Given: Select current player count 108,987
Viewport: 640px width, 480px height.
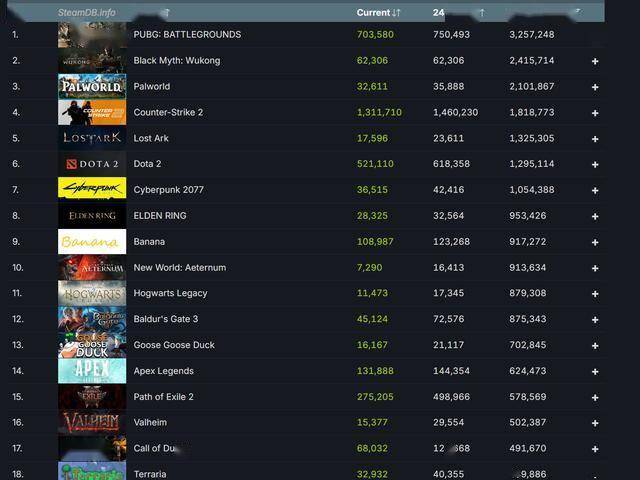Looking at the screenshot, I should pos(375,242).
